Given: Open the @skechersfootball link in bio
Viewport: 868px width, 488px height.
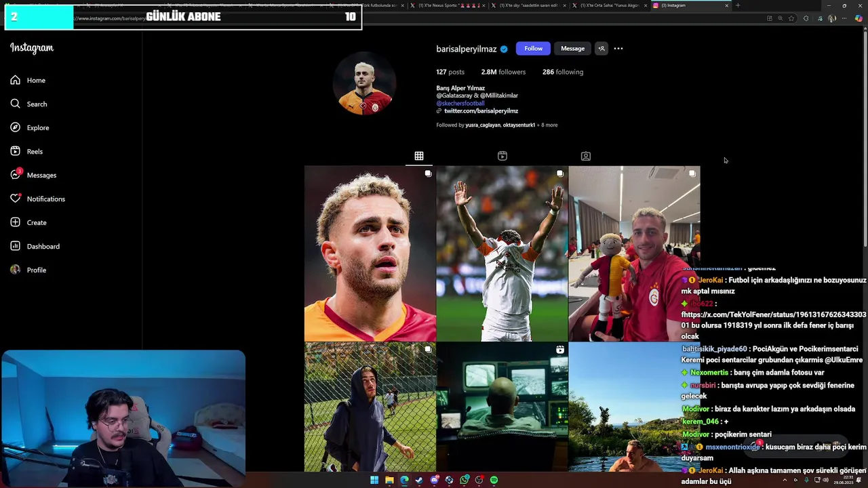Looking at the screenshot, I should tap(460, 103).
